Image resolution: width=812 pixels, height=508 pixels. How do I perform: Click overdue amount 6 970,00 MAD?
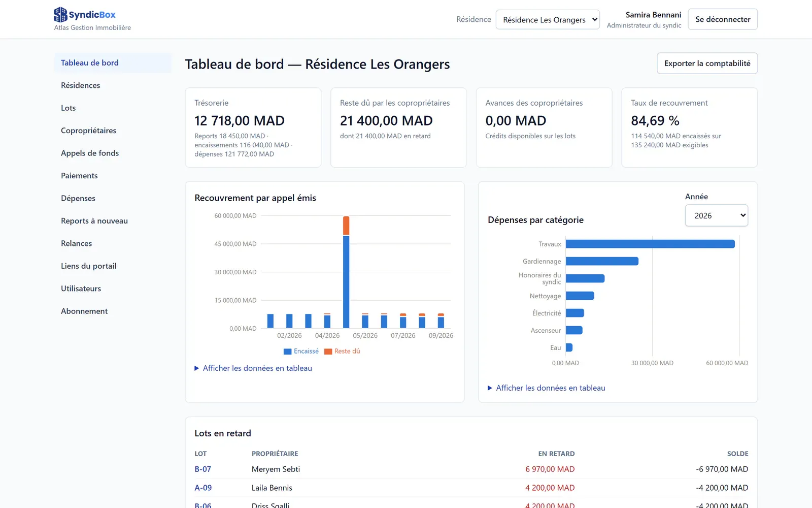(550, 469)
